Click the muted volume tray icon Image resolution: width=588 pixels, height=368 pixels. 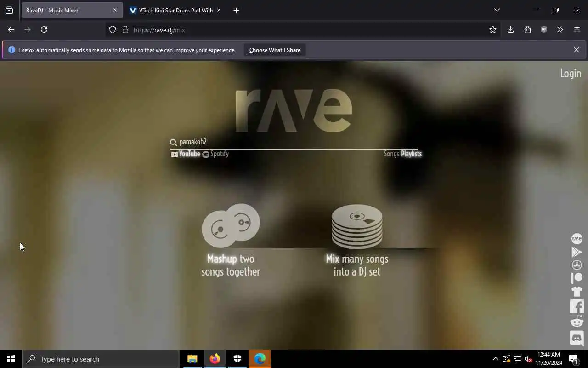528,359
